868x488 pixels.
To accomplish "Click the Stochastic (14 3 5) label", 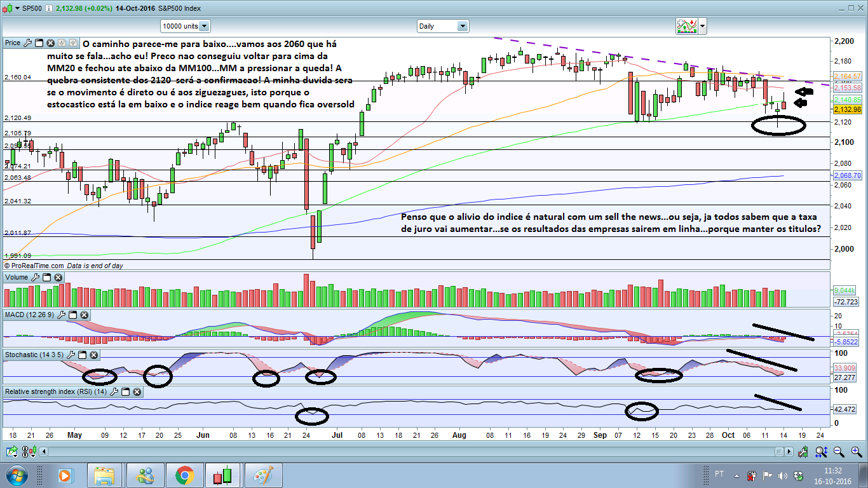I will (x=34, y=355).
